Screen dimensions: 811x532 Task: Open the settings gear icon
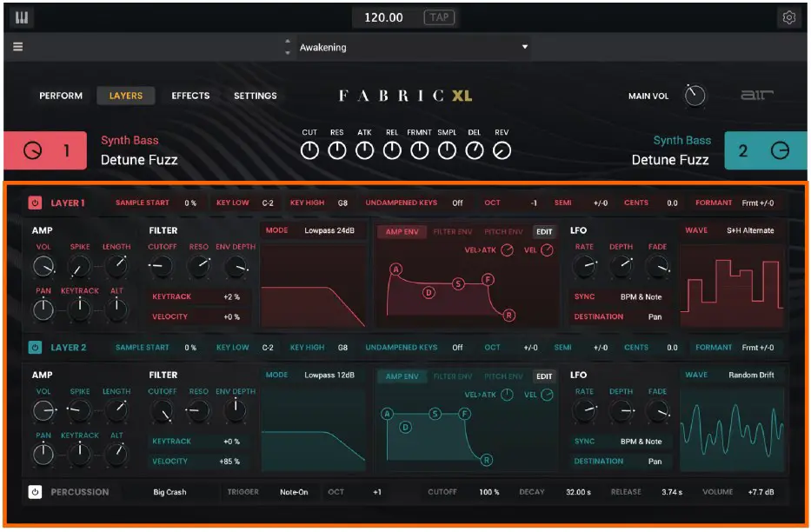point(788,17)
